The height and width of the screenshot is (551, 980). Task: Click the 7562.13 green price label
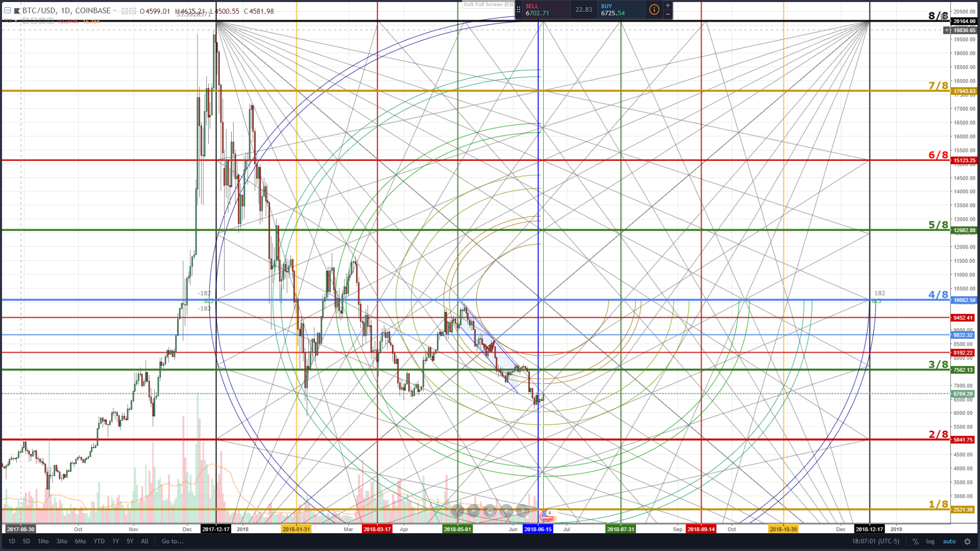click(x=963, y=370)
